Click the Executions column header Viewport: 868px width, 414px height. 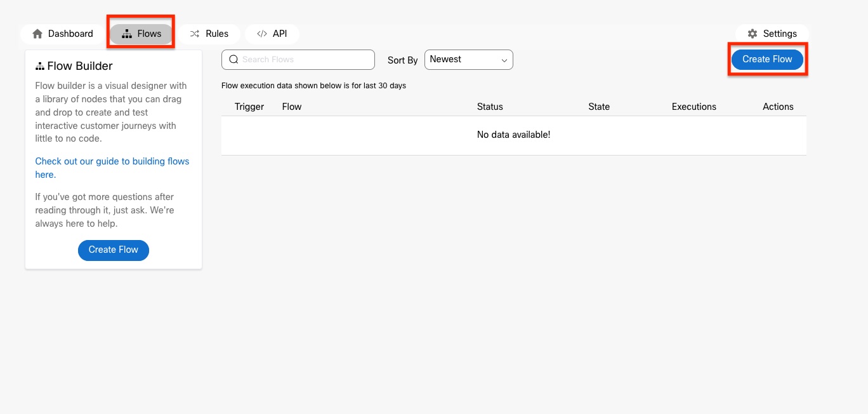click(x=694, y=107)
